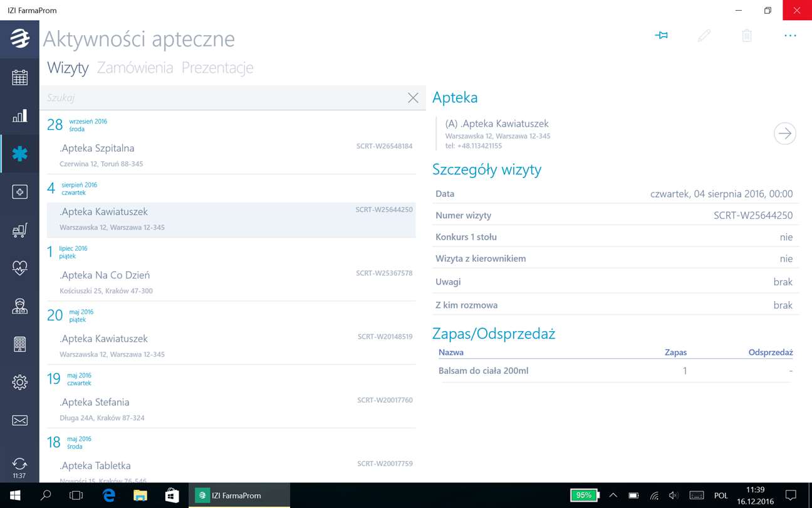
Task: Click the Uwagi row
Action: point(615,282)
